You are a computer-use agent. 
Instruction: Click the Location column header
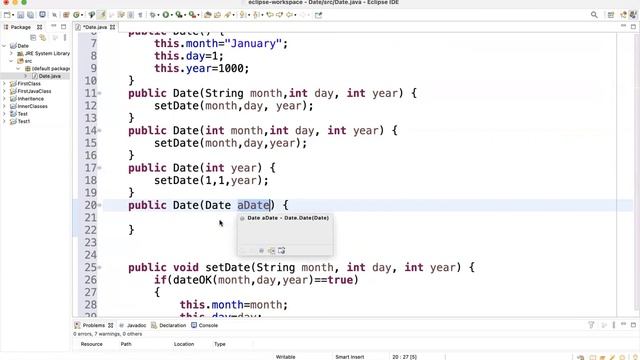point(184,344)
